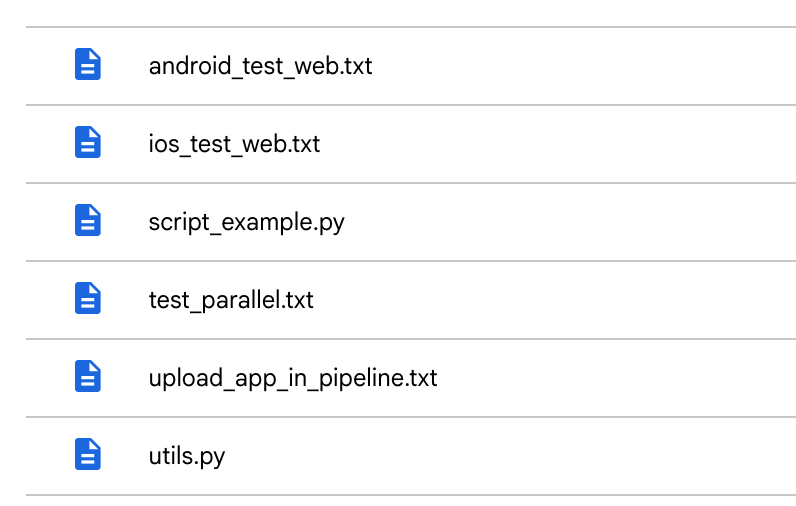Image resolution: width=796 pixels, height=506 pixels.
Task: Open the ios_test_web.txt file name
Action: tap(234, 145)
